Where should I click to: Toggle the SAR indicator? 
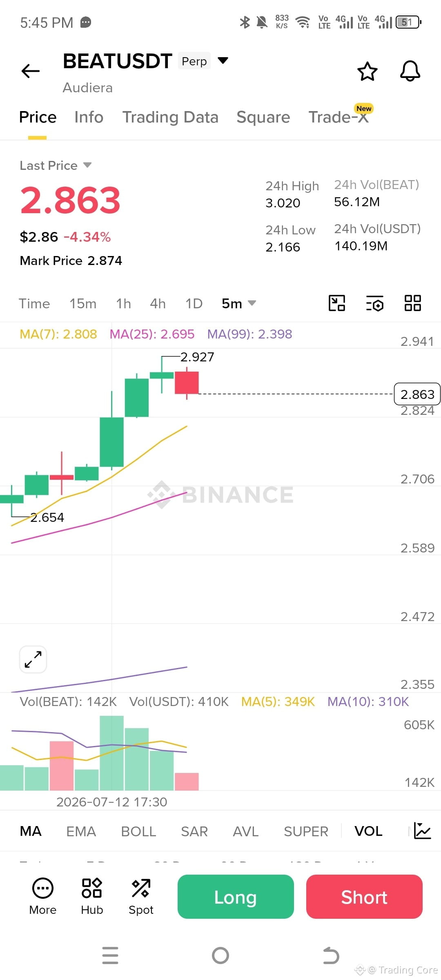point(194,831)
